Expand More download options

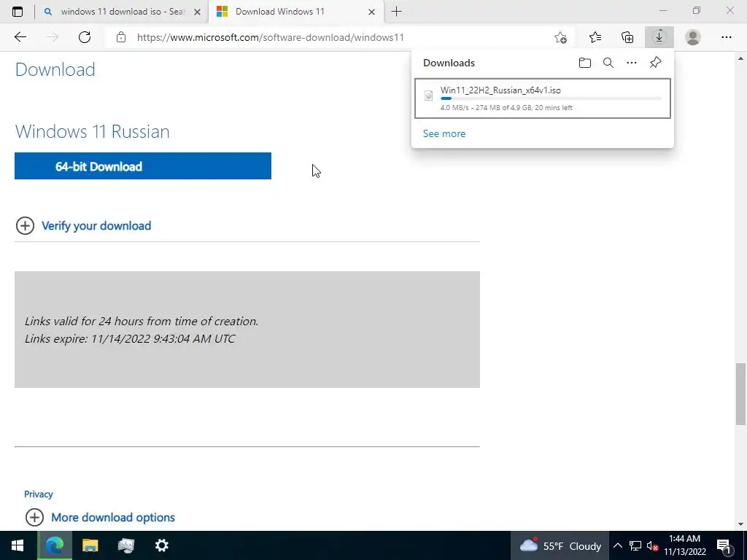tap(100, 517)
